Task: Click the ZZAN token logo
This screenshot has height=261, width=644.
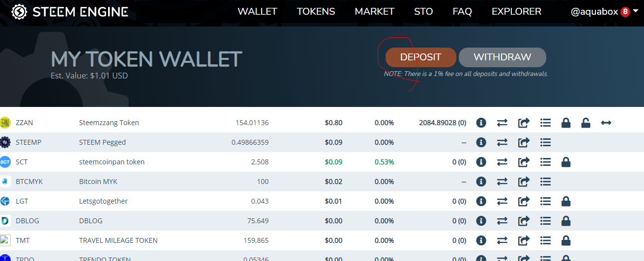Action: tap(5, 123)
